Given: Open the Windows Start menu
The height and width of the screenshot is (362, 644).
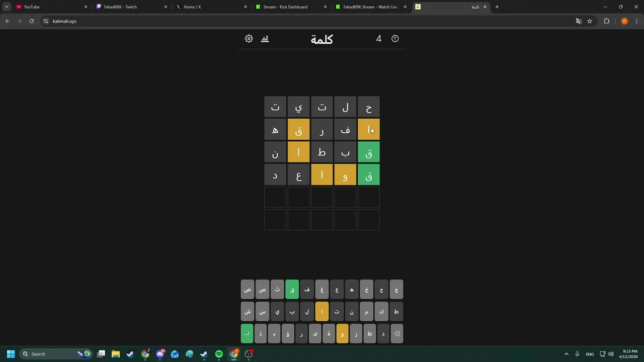Looking at the screenshot, I should tap(11, 354).
